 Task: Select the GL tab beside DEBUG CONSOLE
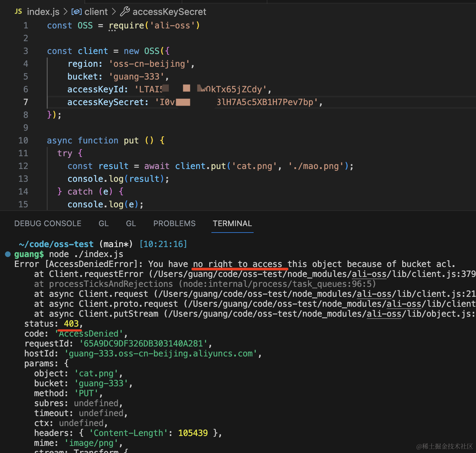click(104, 223)
